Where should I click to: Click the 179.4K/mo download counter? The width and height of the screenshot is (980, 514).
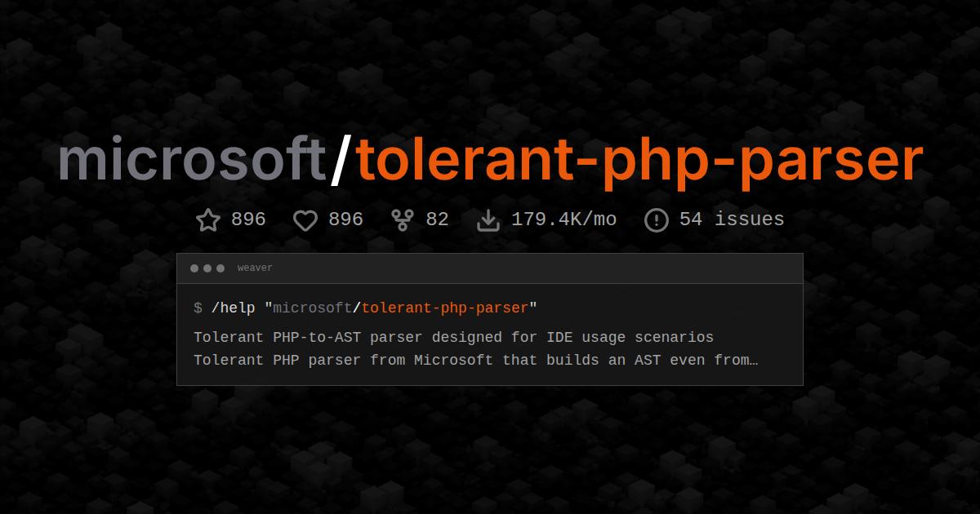[564, 219]
